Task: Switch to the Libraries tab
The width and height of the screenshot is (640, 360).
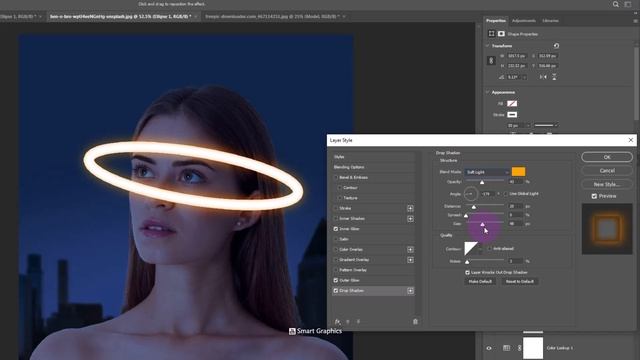Action: coord(551,21)
